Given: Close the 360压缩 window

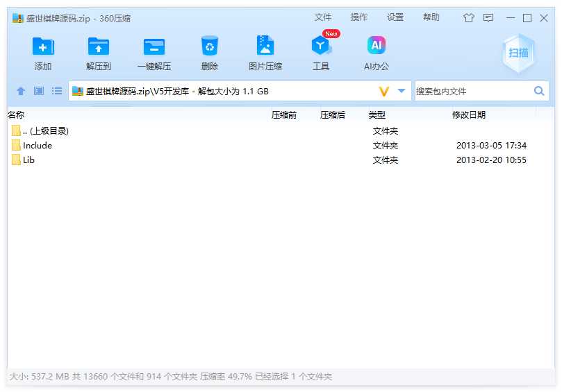Looking at the screenshot, I should [544, 18].
